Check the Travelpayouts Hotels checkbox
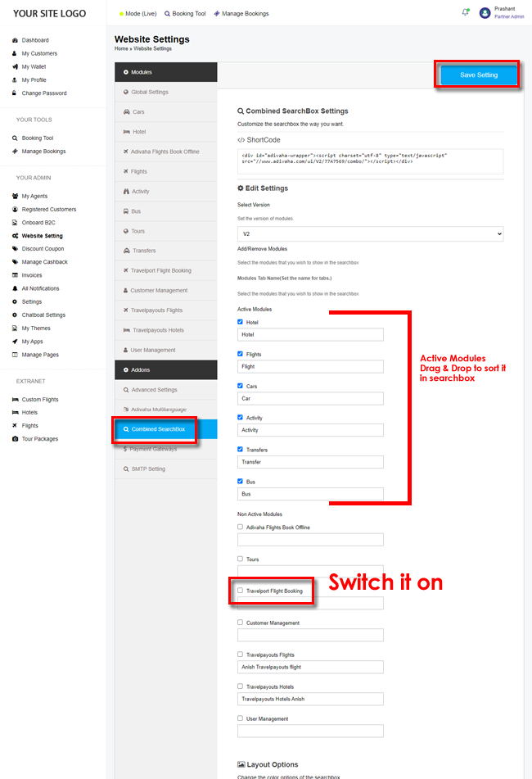532x779 pixels. pos(240,686)
